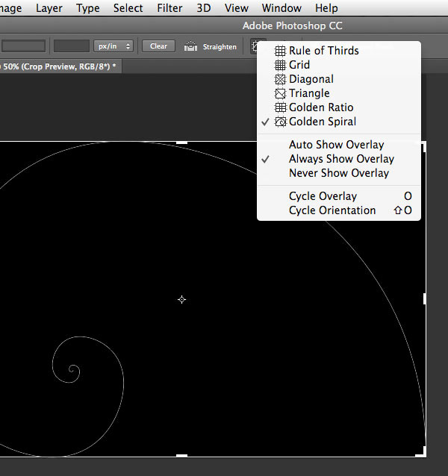448x476 pixels.
Task: Click the Straighten level icon
Action: (191, 46)
